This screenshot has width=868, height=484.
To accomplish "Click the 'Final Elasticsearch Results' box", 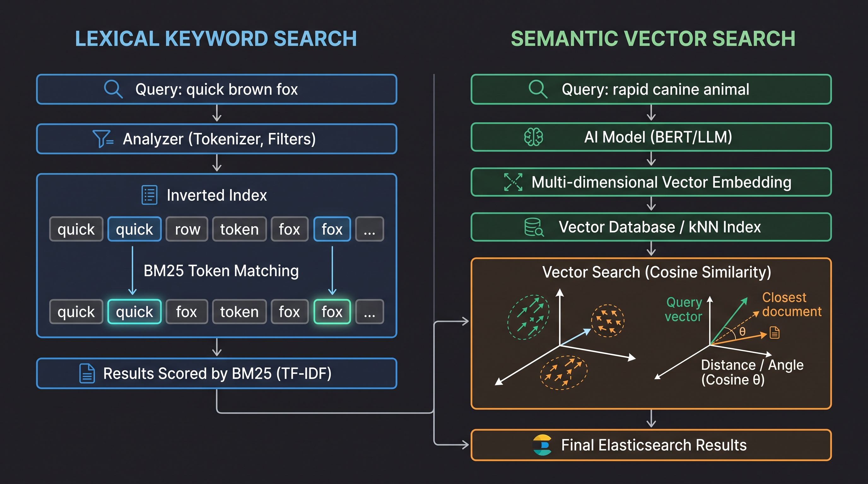I will coord(651,445).
